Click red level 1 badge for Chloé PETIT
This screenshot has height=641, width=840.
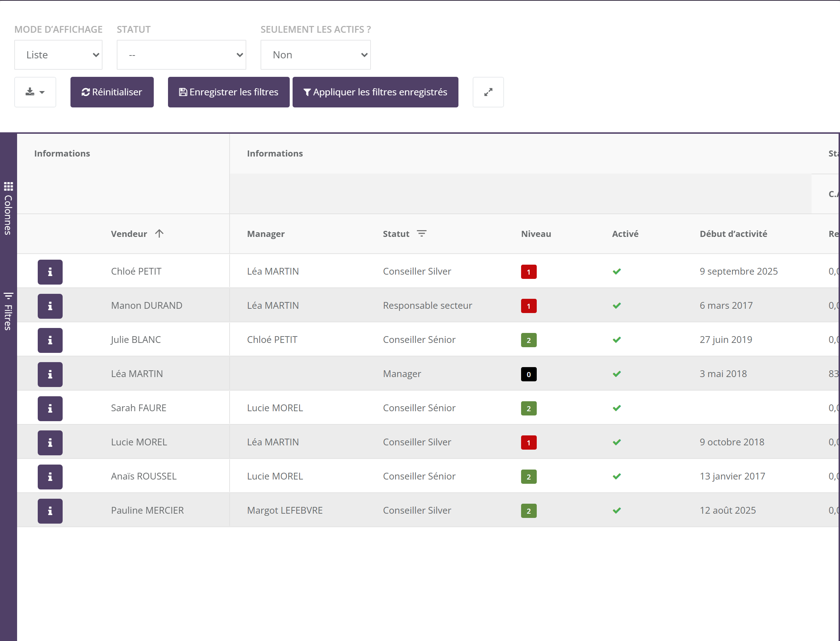tap(529, 272)
